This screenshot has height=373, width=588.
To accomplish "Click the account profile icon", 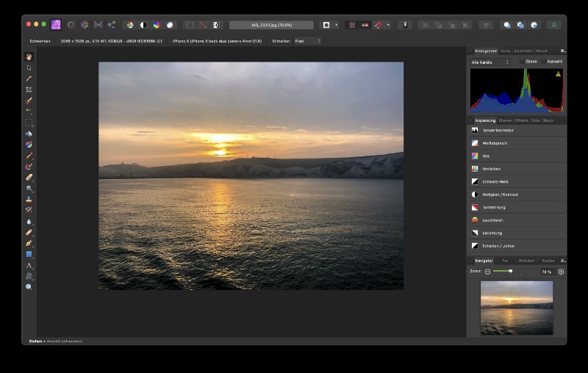I will tap(553, 25).
